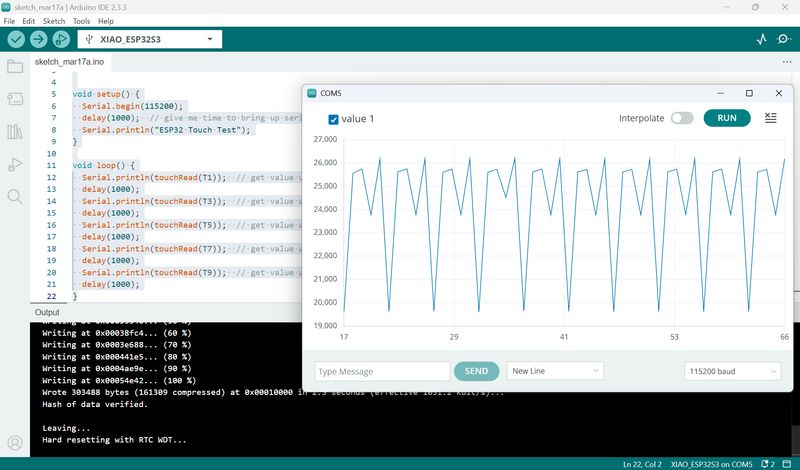Open the 115200 baud rate dropdown

(732, 371)
